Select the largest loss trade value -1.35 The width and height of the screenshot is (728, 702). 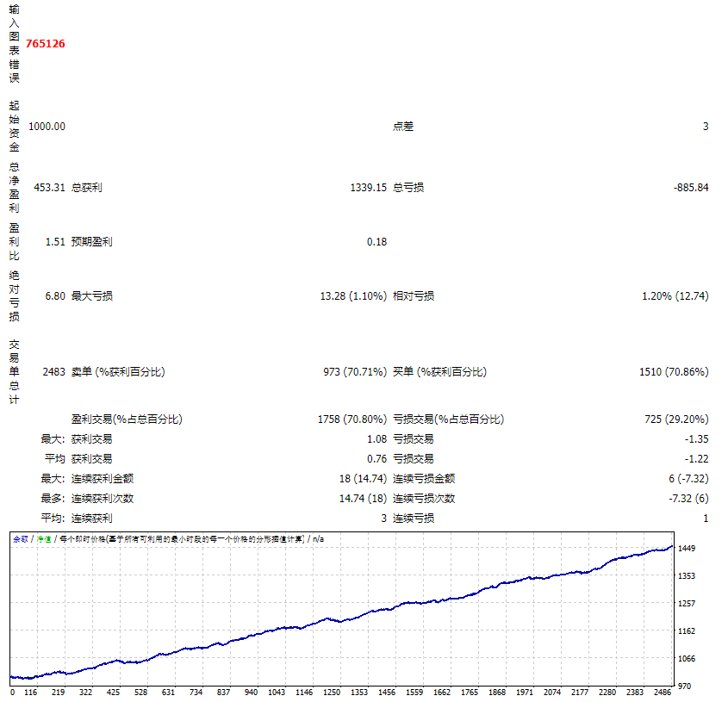pos(696,439)
